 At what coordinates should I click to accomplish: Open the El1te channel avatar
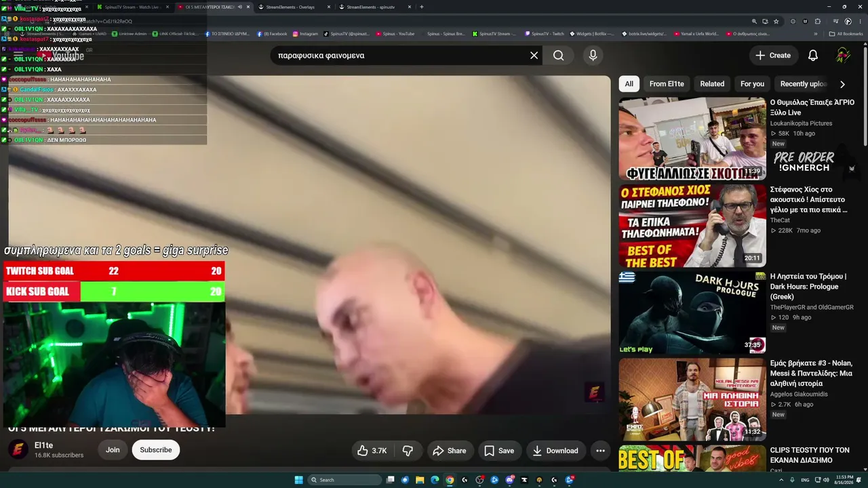[x=18, y=449]
